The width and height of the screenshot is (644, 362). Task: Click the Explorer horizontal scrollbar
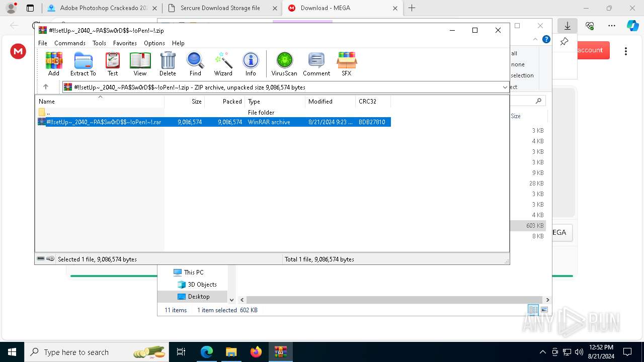394,300
